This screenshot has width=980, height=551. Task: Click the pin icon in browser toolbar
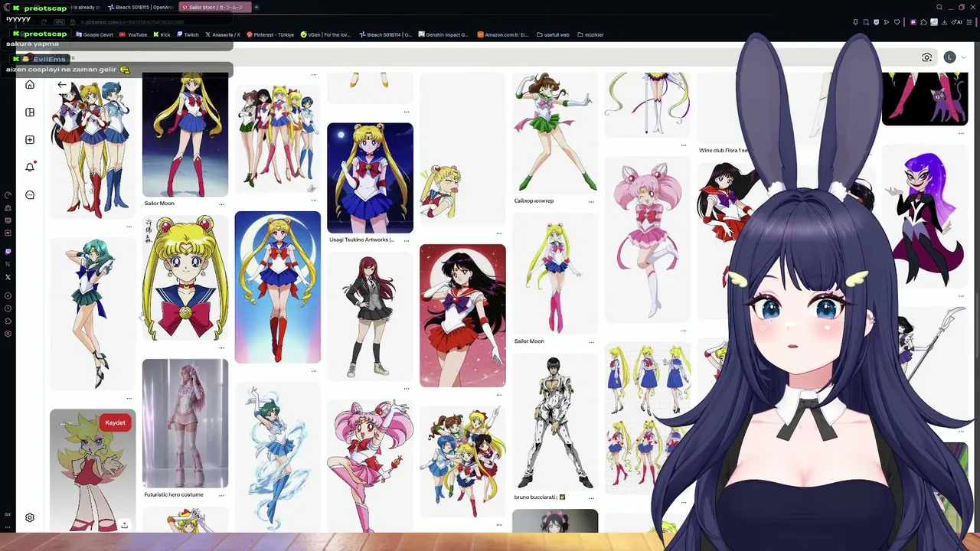click(x=855, y=22)
